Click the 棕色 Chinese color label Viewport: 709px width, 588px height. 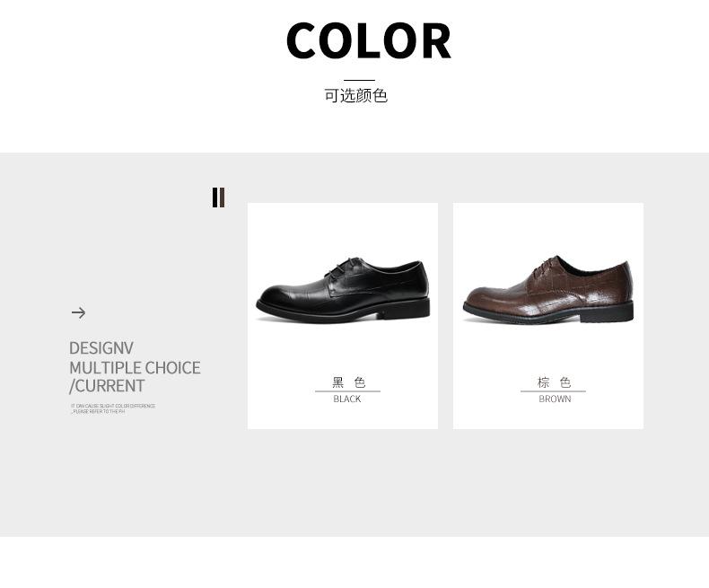coord(554,382)
